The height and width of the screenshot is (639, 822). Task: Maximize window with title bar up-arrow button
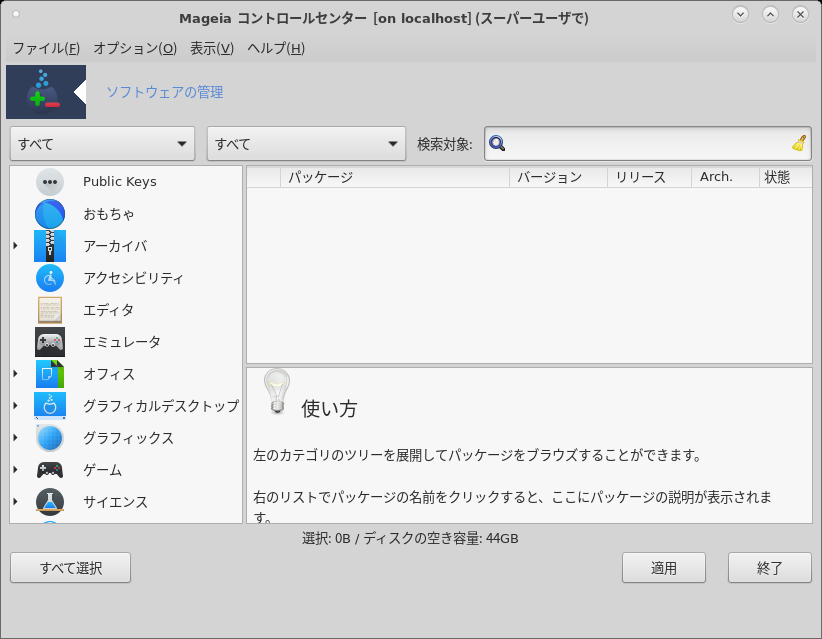(x=770, y=15)
